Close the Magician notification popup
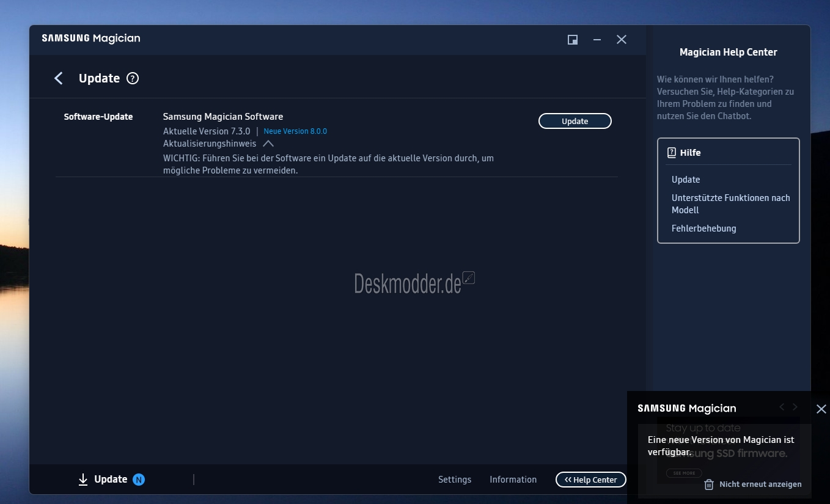The image size is (830, 504). (821, 409)
